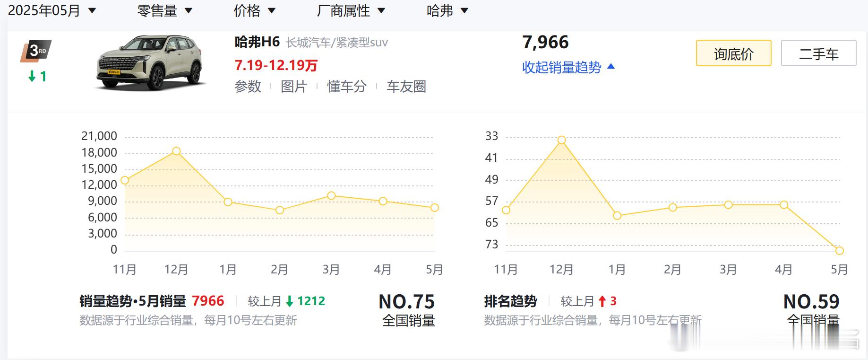Select the 2月 point on sales chart
Image resolution: width=868 pixels, height=360 pixels.
280,210
